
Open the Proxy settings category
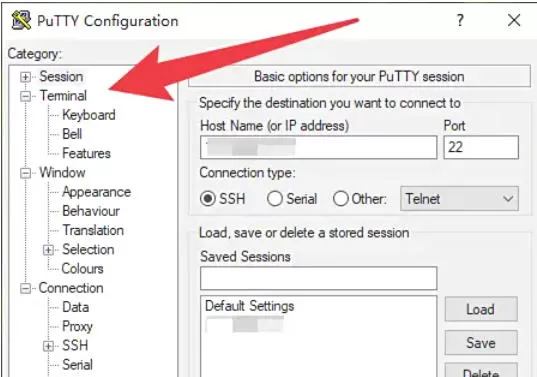(77, 326)
